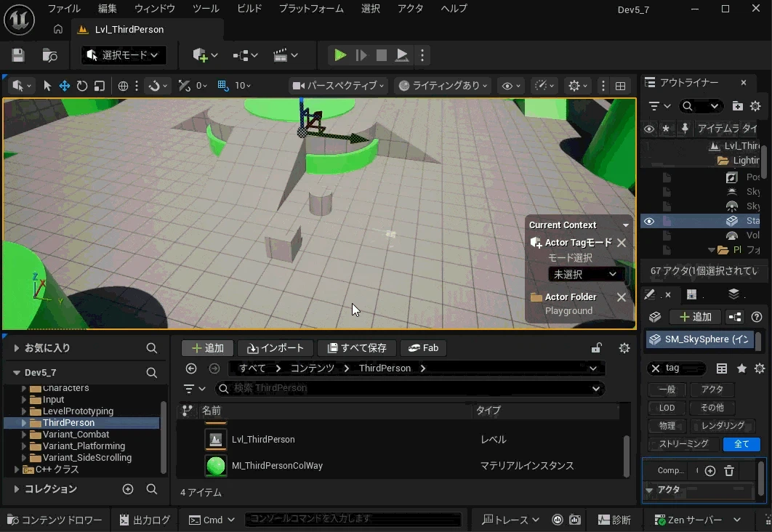
Task: Open the 選択モード dropdown
Action: [x=123, y=55]
